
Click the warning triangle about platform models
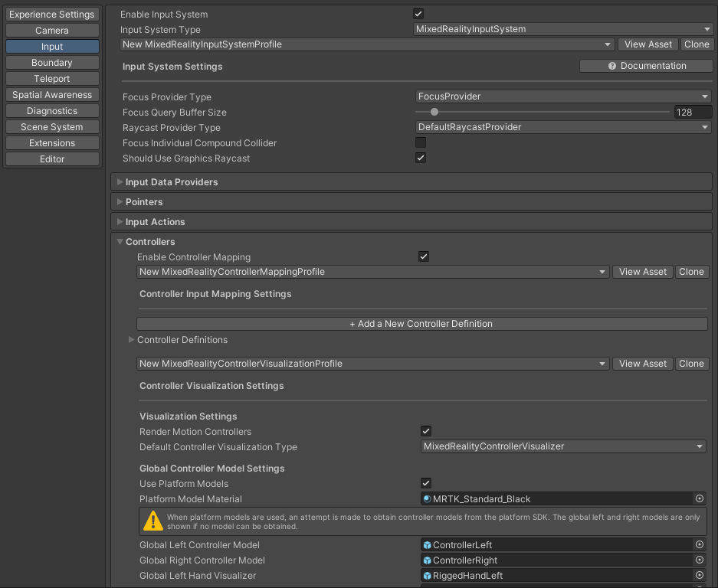152,521
